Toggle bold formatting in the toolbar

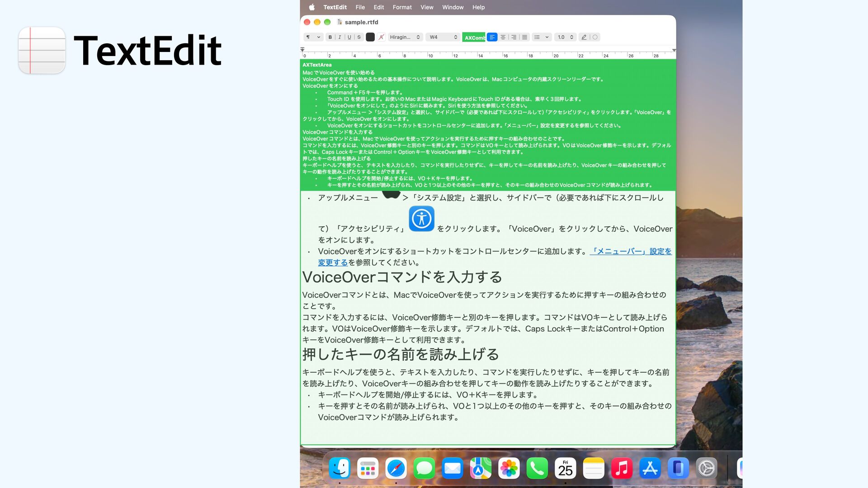[x=330, y=38]
